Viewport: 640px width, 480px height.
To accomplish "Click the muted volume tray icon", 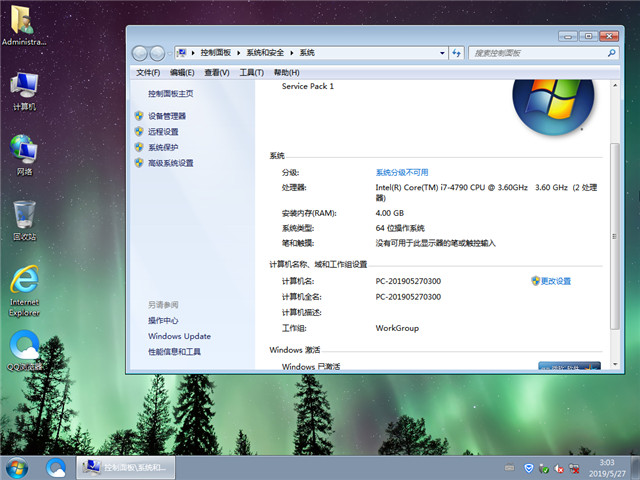I will (559, 469).
